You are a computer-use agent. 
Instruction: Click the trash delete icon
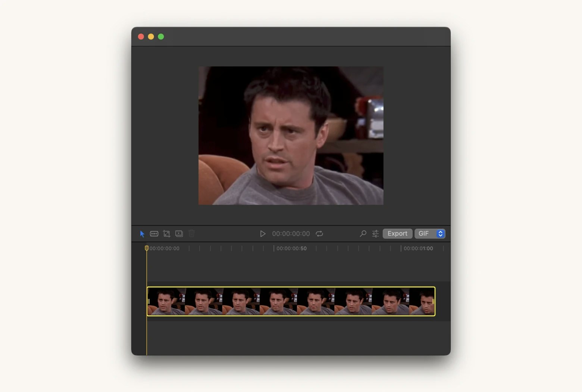(191, 234)
